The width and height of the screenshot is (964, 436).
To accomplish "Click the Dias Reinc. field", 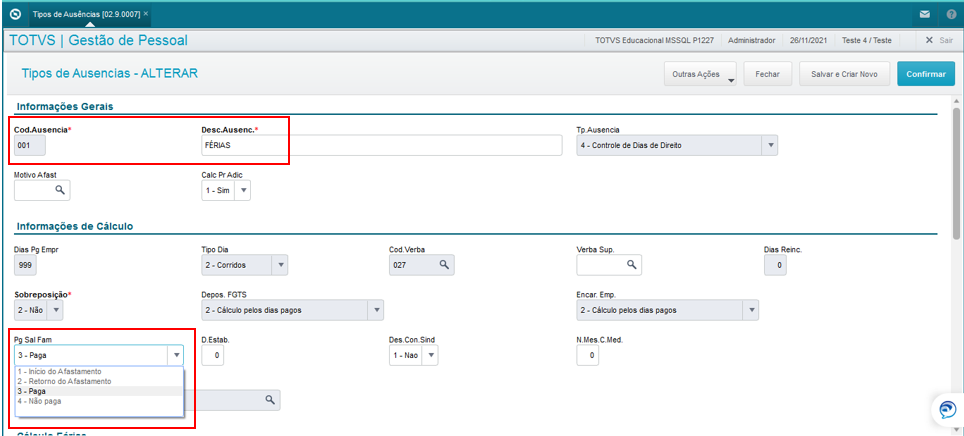I will point(775,264).
